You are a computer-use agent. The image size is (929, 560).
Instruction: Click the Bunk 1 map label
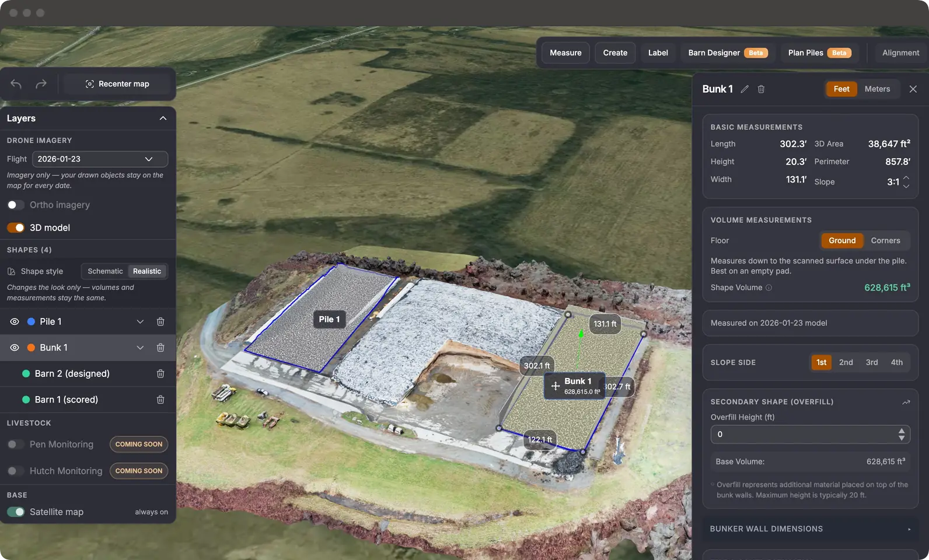pos(575,386)
